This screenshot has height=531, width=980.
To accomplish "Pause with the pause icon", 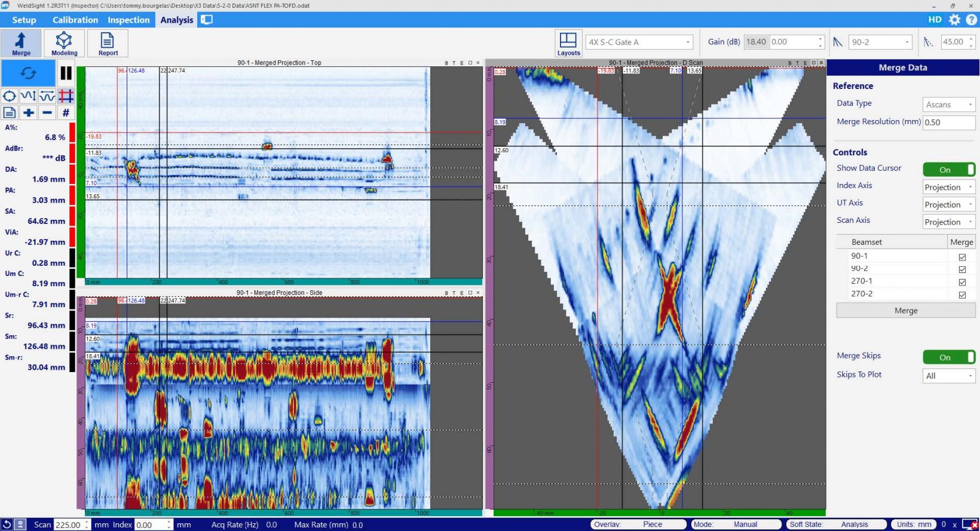I will (x=66, y=73).
